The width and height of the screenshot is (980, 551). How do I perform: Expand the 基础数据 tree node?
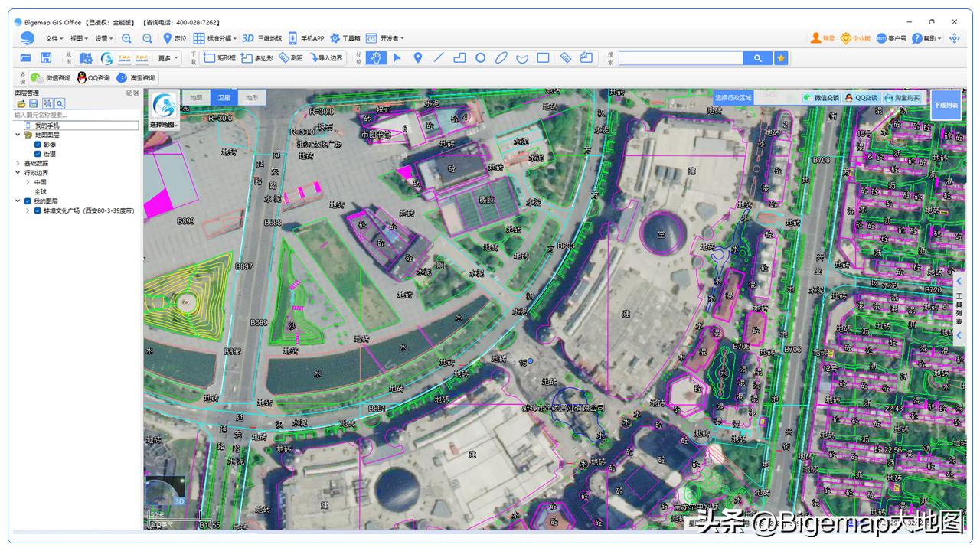[x=18, y=163]
